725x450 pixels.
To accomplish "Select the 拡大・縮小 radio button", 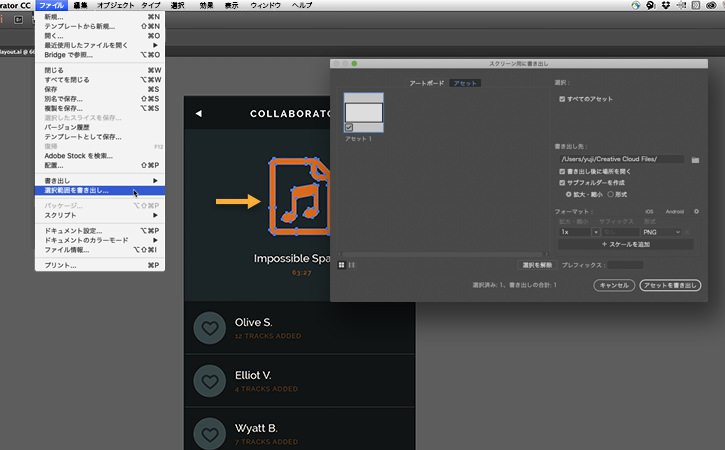I will click(569, 195).
